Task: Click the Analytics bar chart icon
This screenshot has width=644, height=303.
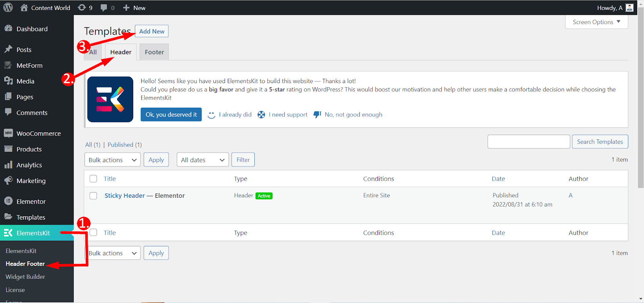Action: click(8, 165)
